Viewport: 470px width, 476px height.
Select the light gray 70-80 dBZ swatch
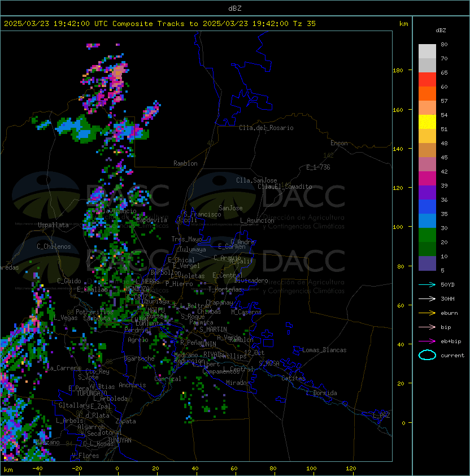click(x=427, y=51)
